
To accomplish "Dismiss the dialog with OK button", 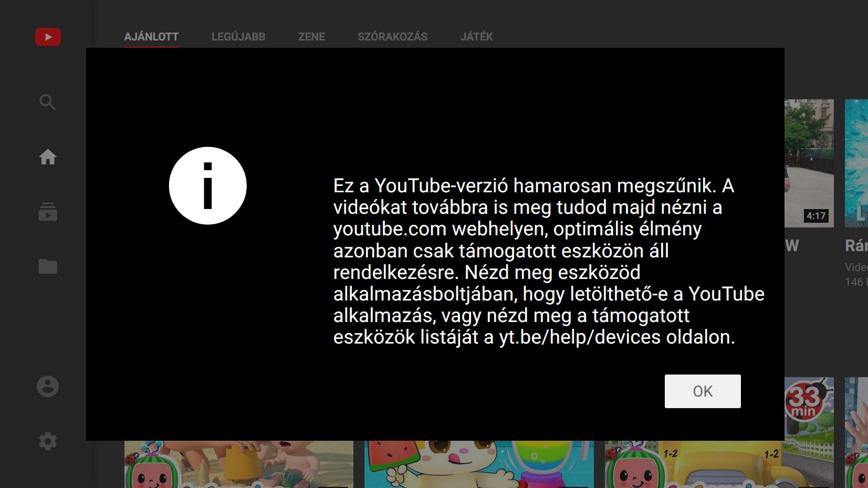I will [703, 391].
